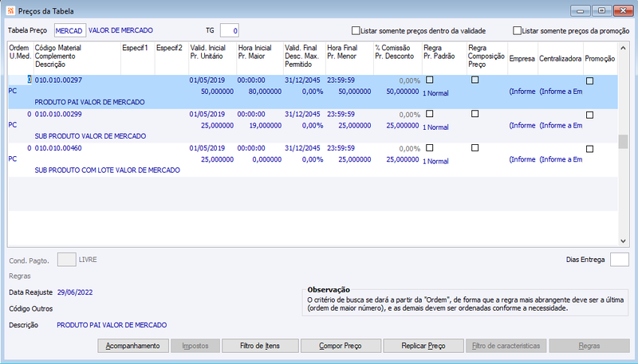This screenshot has height=364, width=638.
Task: Check 'Listar somente preços da promoção'
Action: tap(517, 30)
